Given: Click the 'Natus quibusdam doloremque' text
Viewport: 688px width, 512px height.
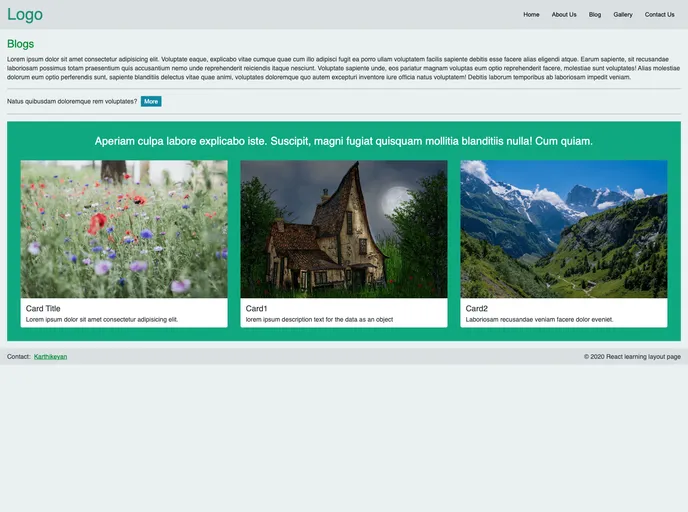Looking at the screenshot, I should pos(72,101).
